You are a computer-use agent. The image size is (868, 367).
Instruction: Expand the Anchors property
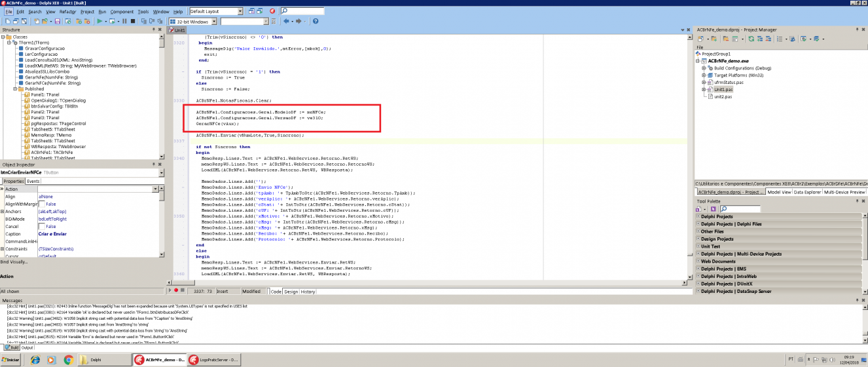click(3, 212)
